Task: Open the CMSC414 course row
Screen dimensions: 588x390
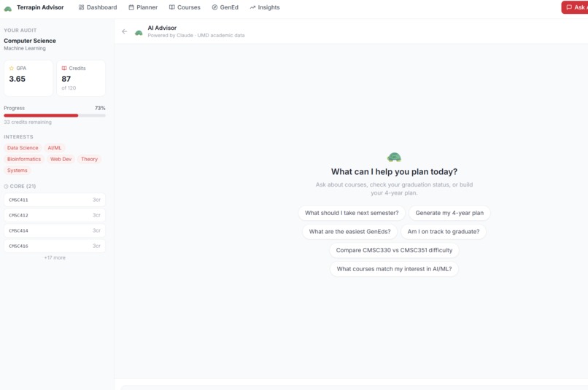Action: (55, 231)
